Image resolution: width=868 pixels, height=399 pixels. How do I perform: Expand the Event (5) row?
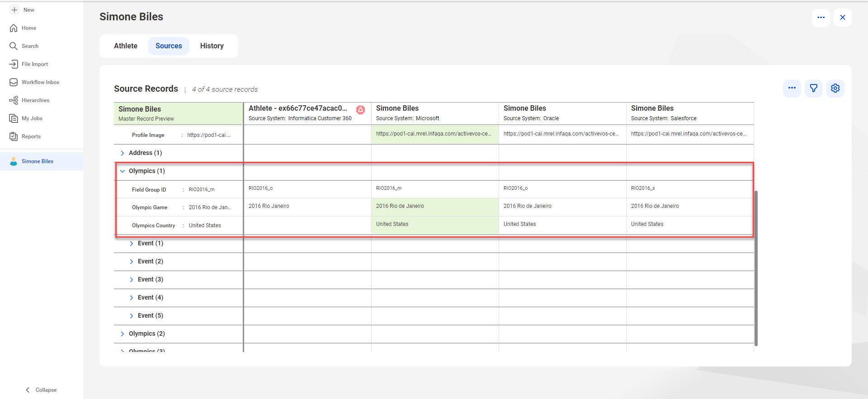[x=132, y=316]
